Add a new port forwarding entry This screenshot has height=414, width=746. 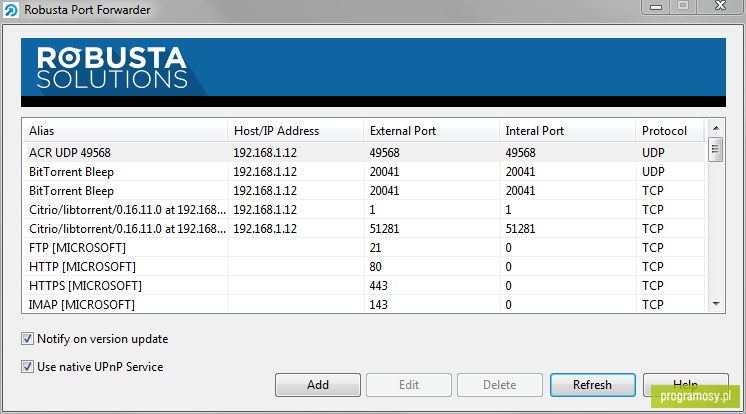point(318,385)
